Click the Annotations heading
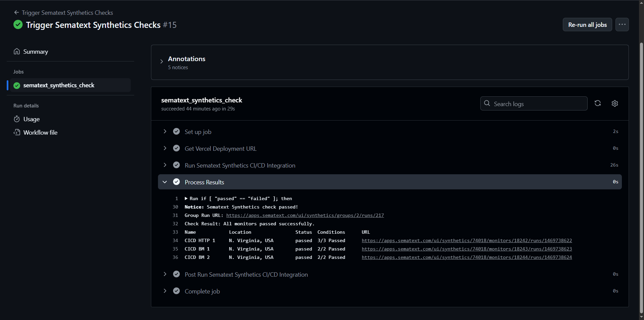The width and height of the screenshot is (644, 320). tap(186, 59)
